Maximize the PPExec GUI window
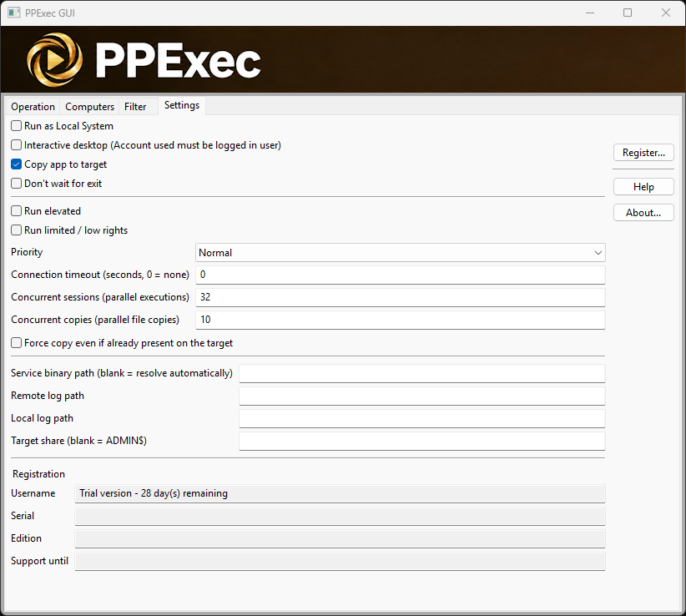The image size is (686, 616). (x=628, y=13)
